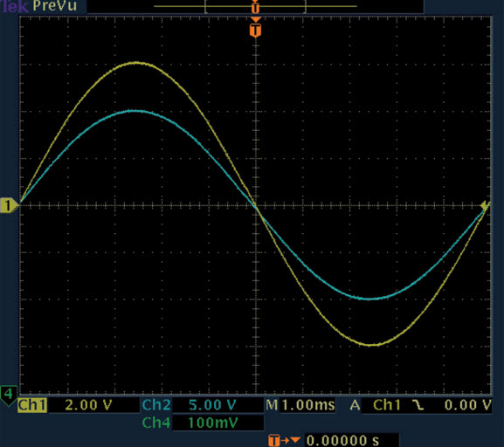Screen dimensions: 504x447
Task: Open the Ch1 2.00 V scale readout
Action: pyautogui.click(x=89, y=405)
